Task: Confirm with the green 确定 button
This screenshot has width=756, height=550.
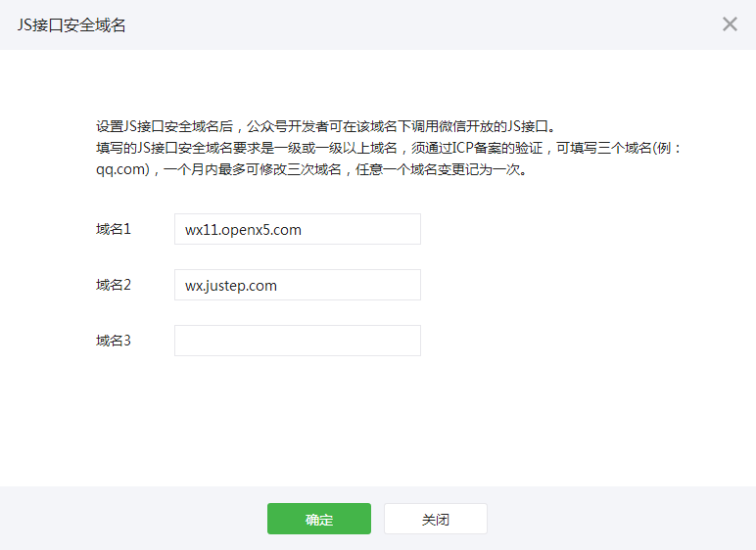Action: [x=319, y=519]
